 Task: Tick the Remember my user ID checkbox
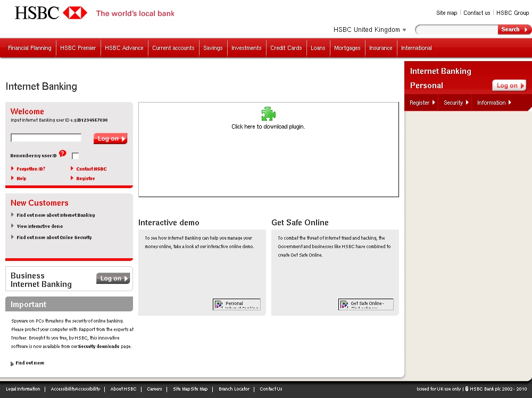point(76,156)
